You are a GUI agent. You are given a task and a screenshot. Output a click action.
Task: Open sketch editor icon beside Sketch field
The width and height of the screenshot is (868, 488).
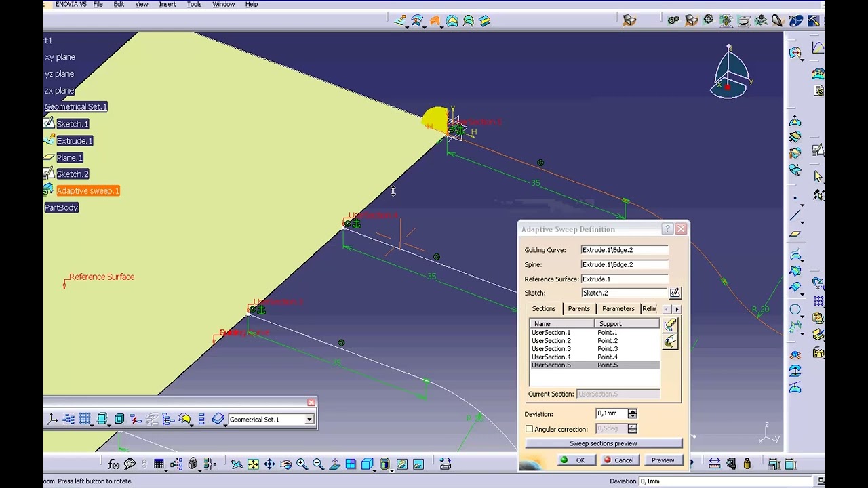675,293
